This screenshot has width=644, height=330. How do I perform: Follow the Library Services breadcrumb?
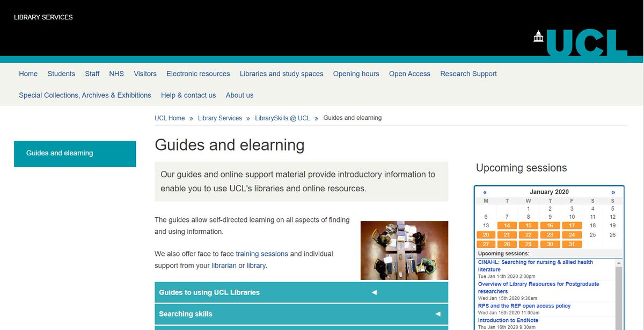click(x=220, y=118)
